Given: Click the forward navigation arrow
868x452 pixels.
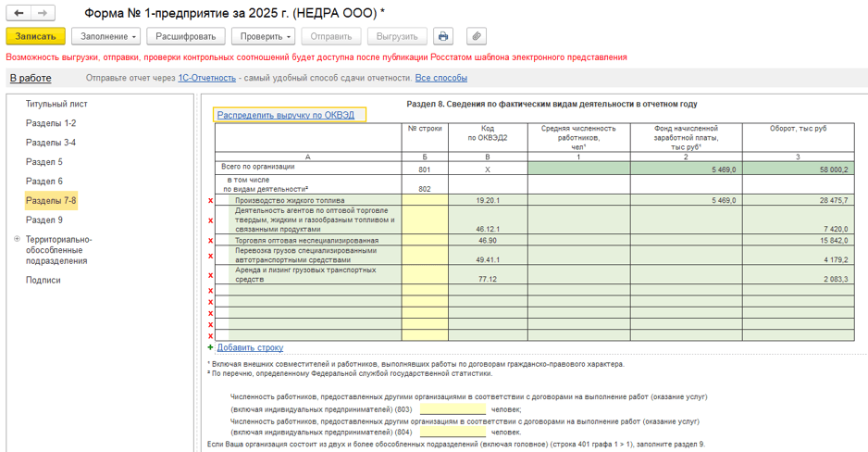Looking at the screenshot, I should (x=42, y=14).
